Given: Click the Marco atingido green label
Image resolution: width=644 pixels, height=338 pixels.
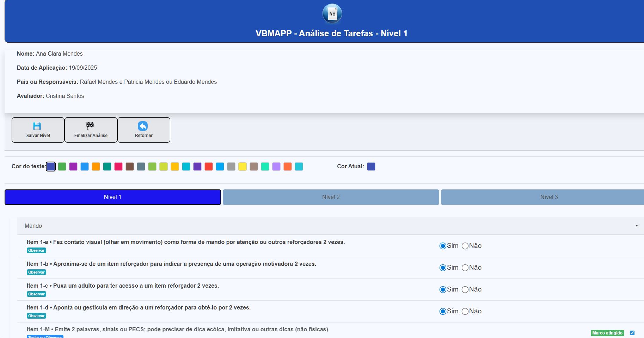Looking at the screenshot, I should (607, 333).
